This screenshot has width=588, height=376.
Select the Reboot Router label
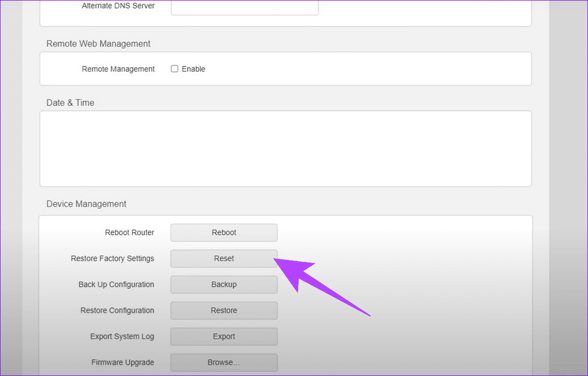(x=129, y=232)
